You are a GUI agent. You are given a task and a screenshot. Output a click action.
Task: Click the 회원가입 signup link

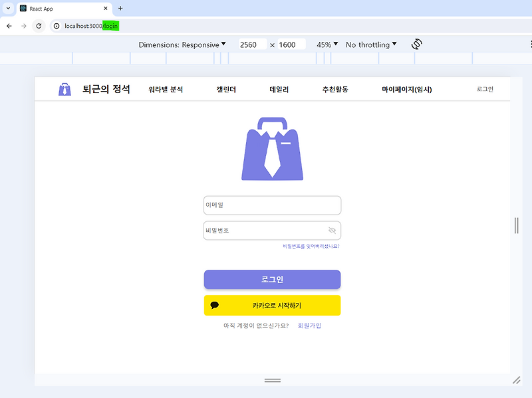[x=308, y=326]
